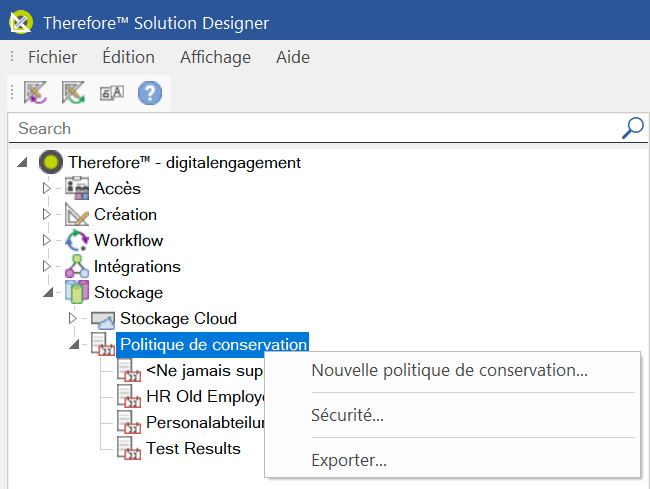Open help via blue question mark icon
The width and height of the screenshot is (650, 489).
149,93
